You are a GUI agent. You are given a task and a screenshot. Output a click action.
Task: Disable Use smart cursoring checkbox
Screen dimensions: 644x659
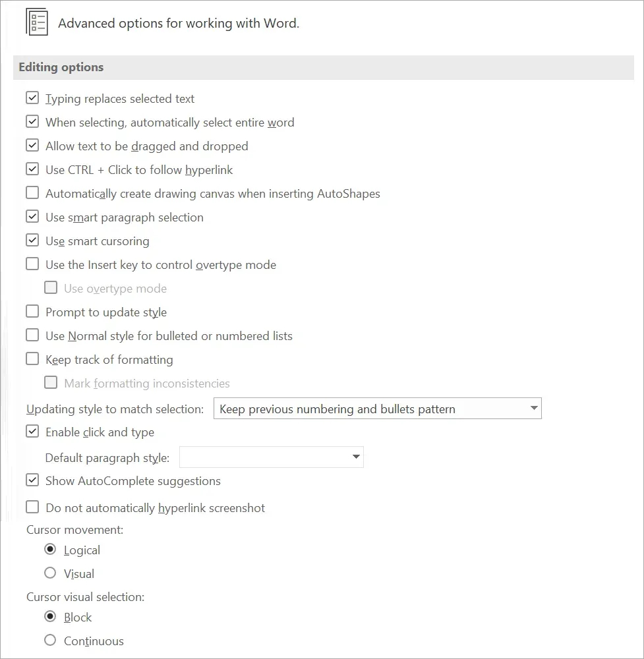(32, 241)
